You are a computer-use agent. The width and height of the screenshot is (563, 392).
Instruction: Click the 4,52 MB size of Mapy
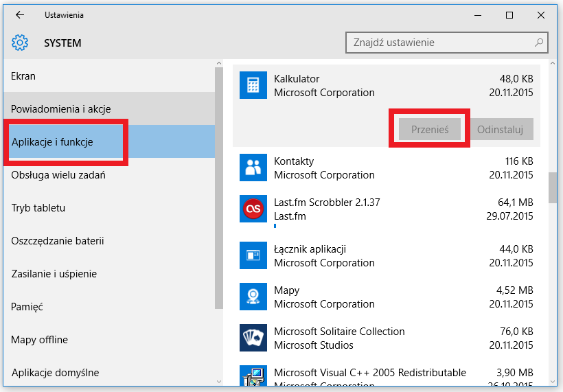pos(515,290)
